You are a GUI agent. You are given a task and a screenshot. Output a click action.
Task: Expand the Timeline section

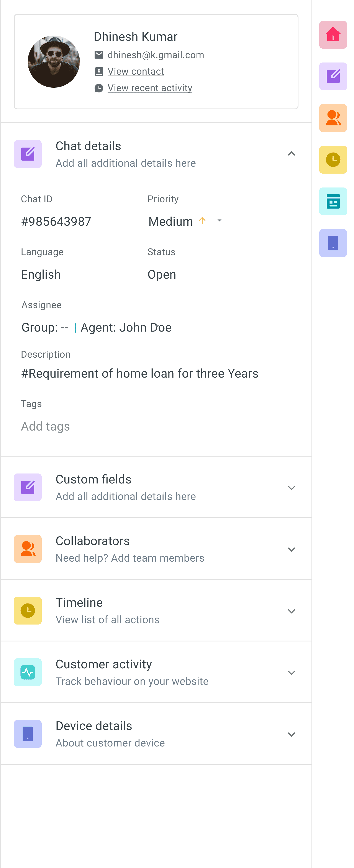(x=291, y=611)
